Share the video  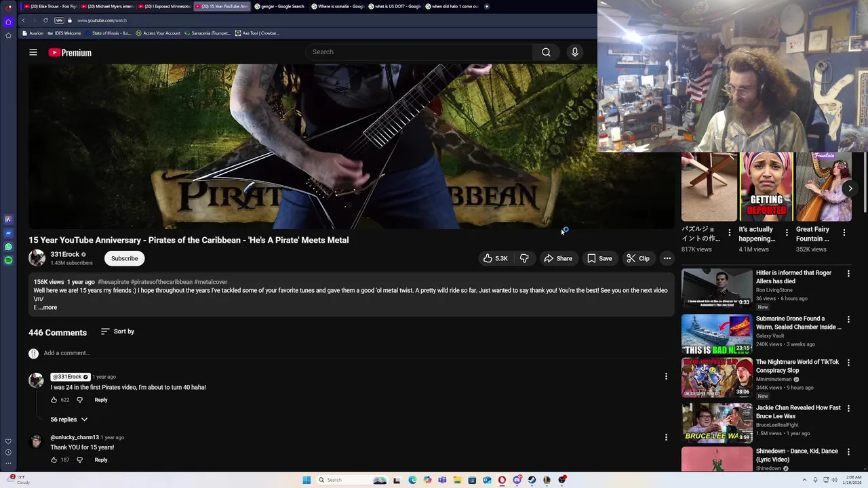pyautogui.click(x=558, y=258)
